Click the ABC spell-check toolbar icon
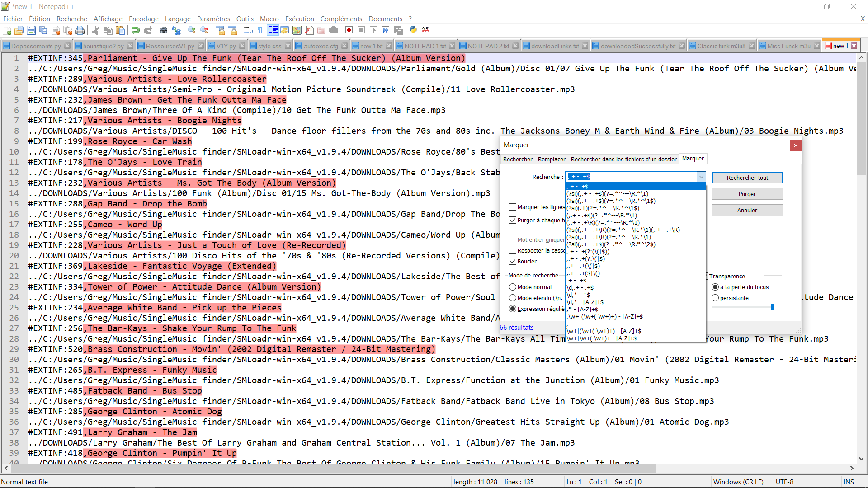 425,30
